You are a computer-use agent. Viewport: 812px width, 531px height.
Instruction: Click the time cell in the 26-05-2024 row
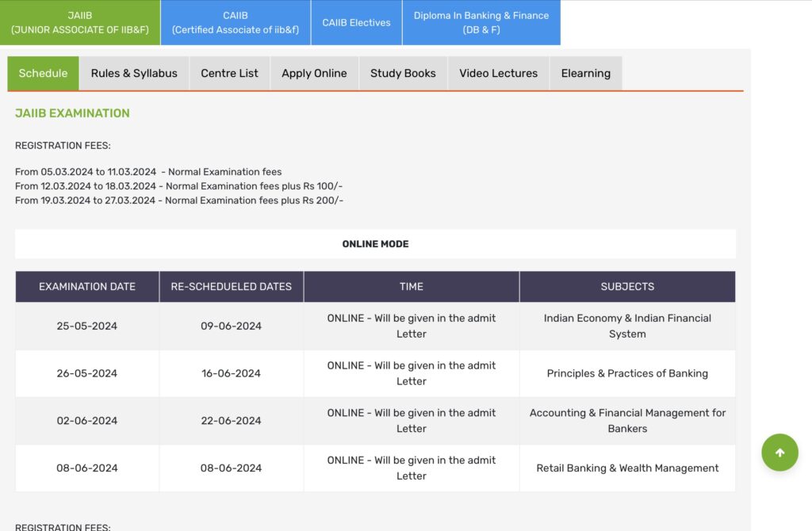[412, 373]
